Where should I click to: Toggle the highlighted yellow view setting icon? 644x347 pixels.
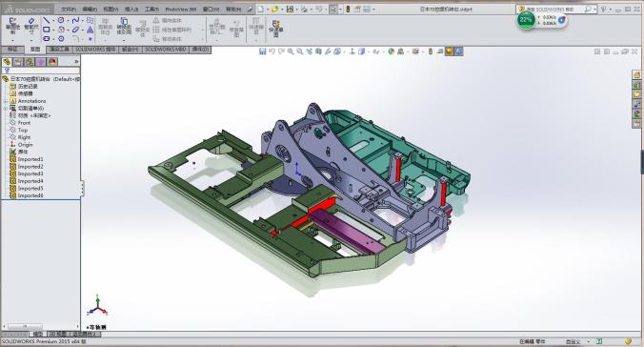(x=450, y=51)
